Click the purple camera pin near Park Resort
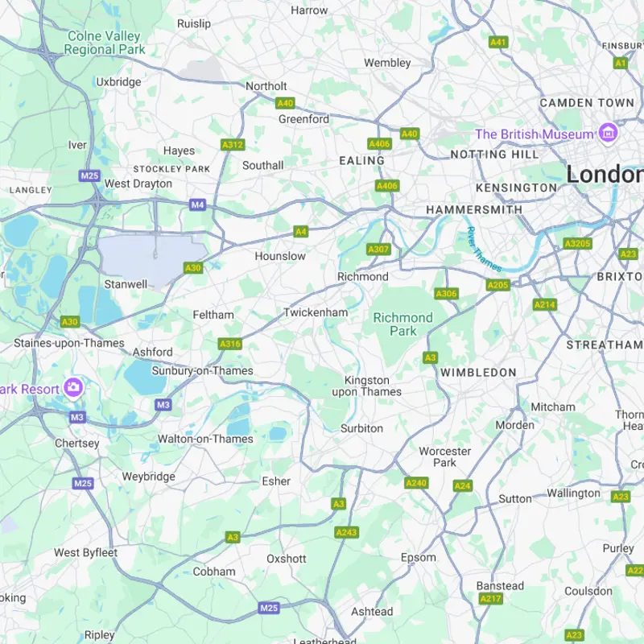This screenshot has width=644, height=644. (x=73, y=388)
